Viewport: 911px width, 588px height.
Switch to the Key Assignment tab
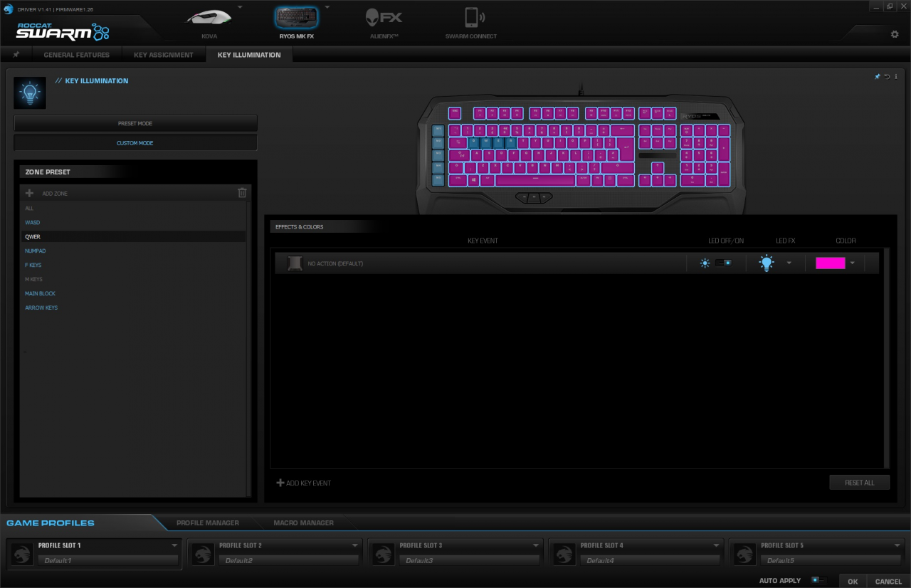pos(164,55)
